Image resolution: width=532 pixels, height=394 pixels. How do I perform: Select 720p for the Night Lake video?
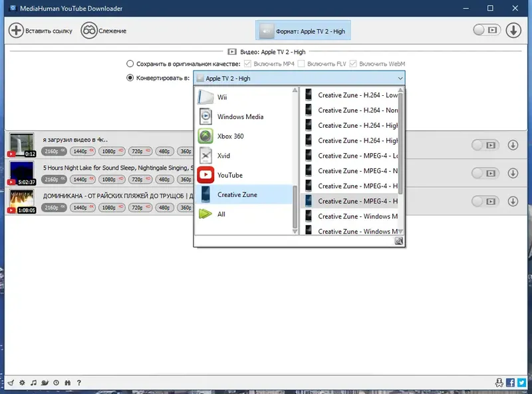coord(140,179)
